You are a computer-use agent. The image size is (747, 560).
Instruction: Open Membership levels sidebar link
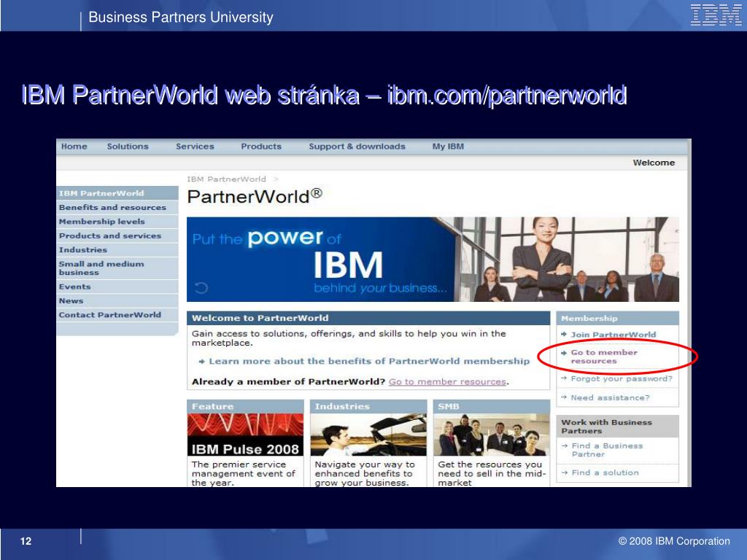point(102,222)
